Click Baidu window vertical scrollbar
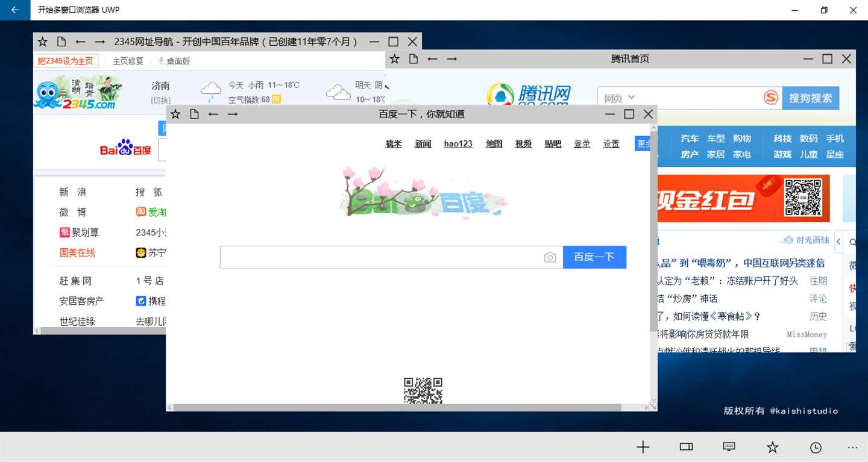 653,232
